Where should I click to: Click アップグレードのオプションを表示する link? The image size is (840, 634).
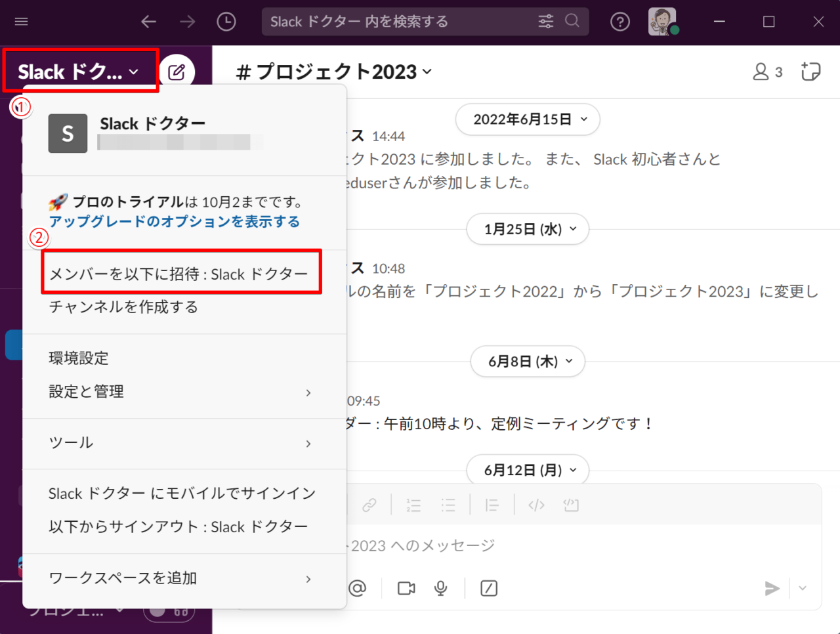175,222
